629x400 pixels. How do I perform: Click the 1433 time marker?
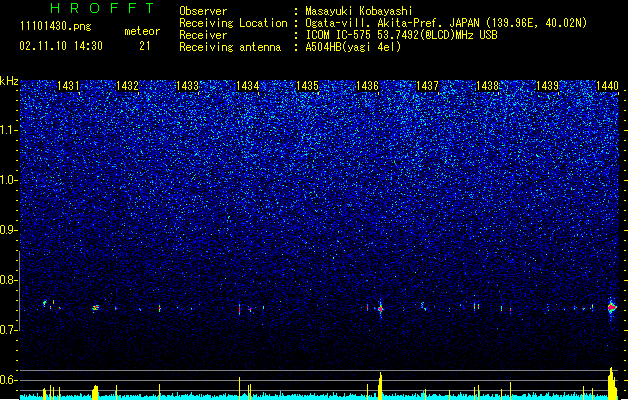(x=187, y=86)
